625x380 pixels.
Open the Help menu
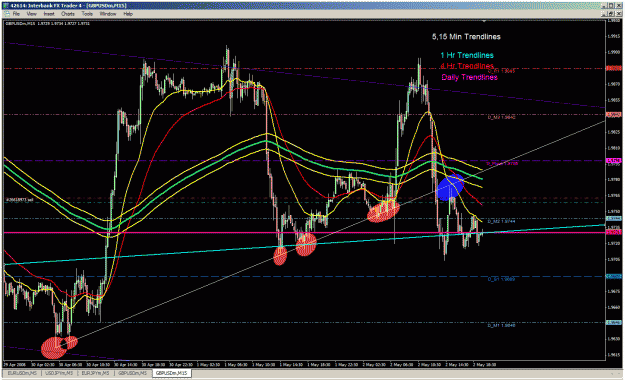(128, 14)
